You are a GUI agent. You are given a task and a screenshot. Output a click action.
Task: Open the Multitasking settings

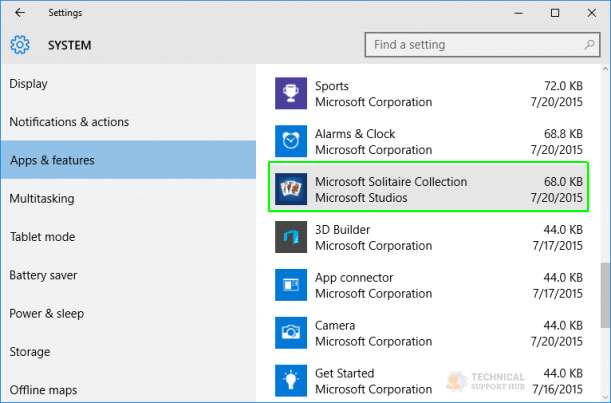128,198
